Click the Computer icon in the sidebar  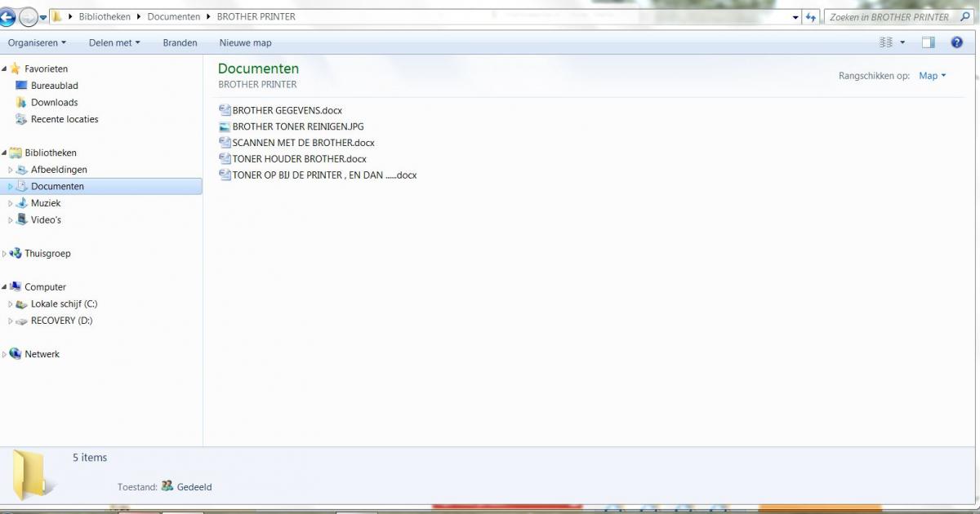(x=16, y=286)
